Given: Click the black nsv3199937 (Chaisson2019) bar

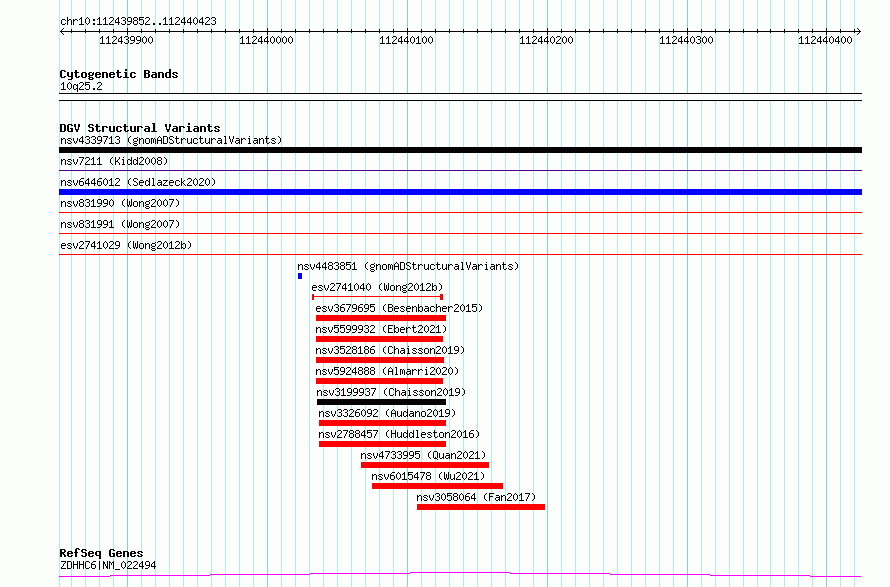Looking at the screenshot, I should 380,402.
